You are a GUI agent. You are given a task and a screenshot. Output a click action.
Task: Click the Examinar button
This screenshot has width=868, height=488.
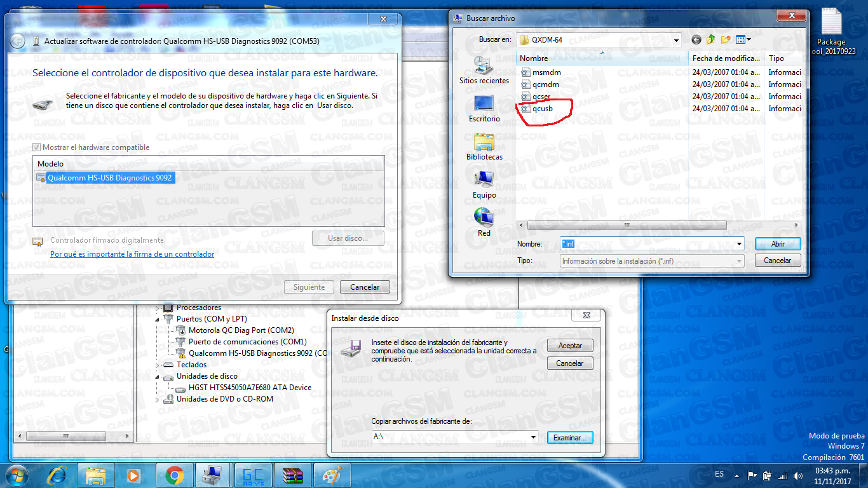pyautogui.click(x=570, y=438)
